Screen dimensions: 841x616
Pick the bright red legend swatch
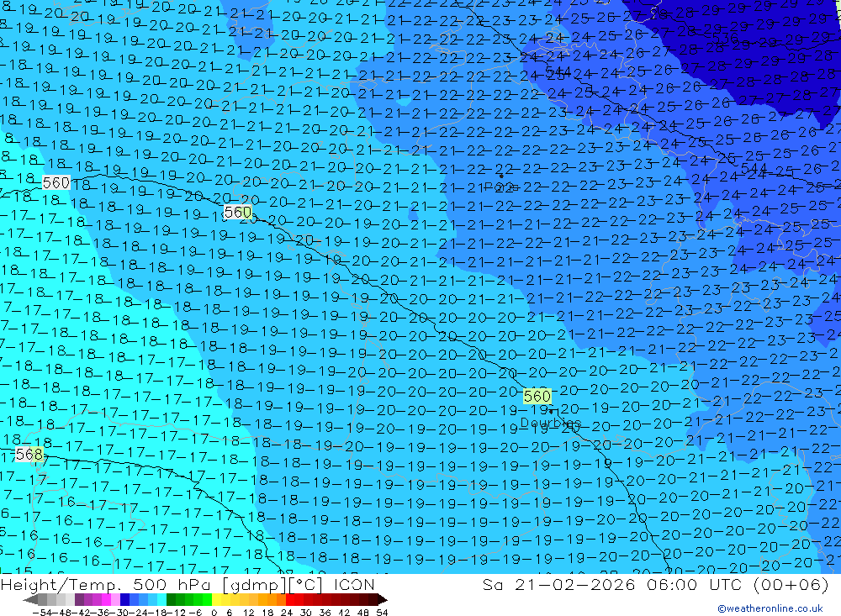(x=290, y=599)
